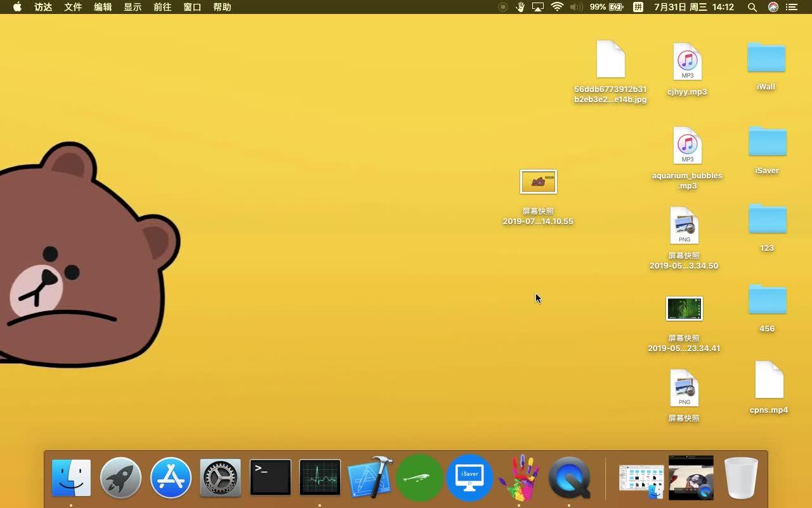Click the AirPlay display icon
Screen dimensions: 812x508
[538, 7]
